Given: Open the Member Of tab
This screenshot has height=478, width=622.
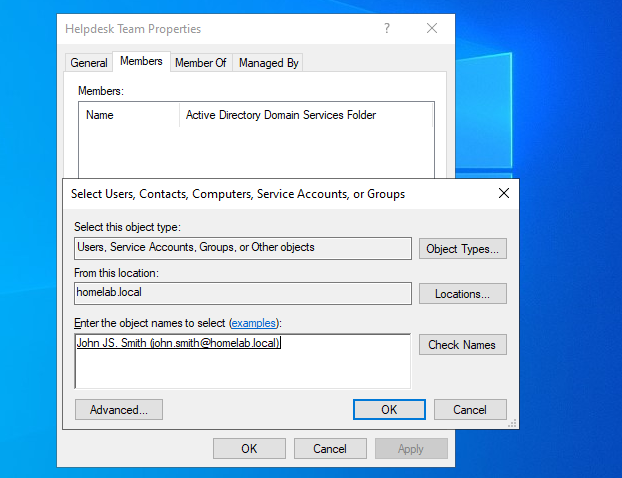Looking at the screenshot, I should (x=201, y=63).
